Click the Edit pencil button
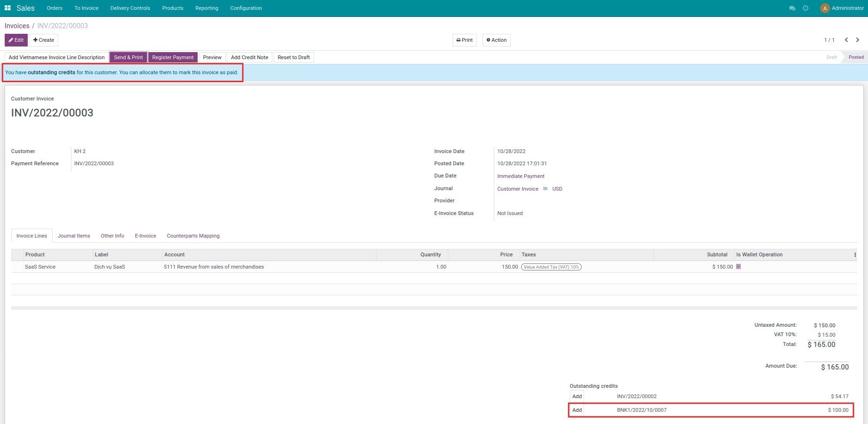The image size is (868, 424). coord(16,40)
